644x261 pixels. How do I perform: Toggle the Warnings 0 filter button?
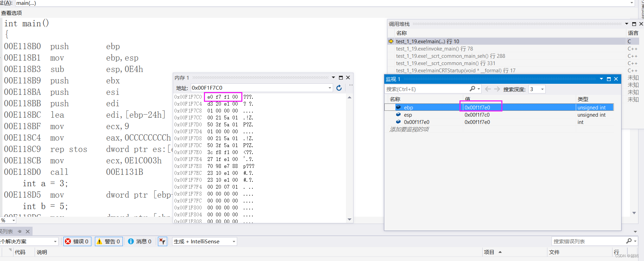109,241
